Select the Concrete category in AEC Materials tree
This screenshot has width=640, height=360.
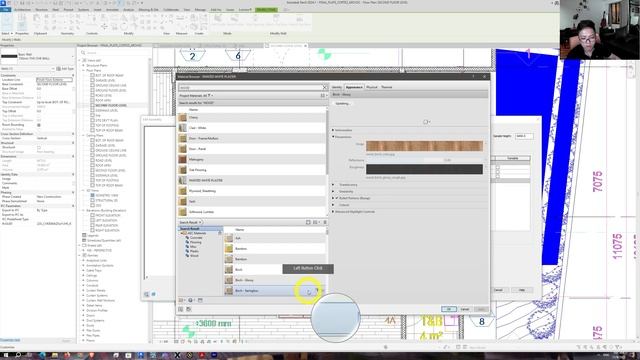click(196, 238)
